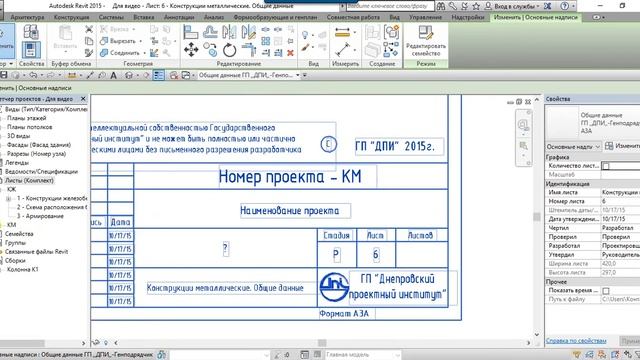Image resolution: width=640 pixels, height=360 pixels.
Task: Select sheet 3 - Армирование in browser
Action: click(40, 216)
